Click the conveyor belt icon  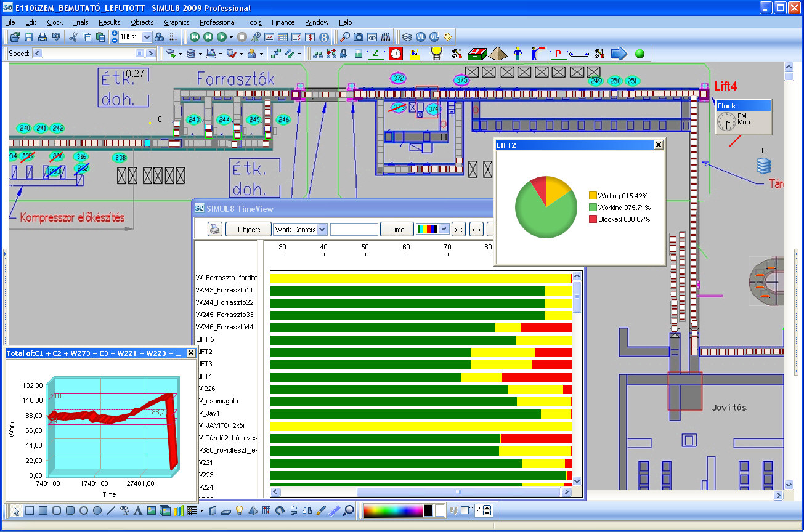click(x=579, y=54)
